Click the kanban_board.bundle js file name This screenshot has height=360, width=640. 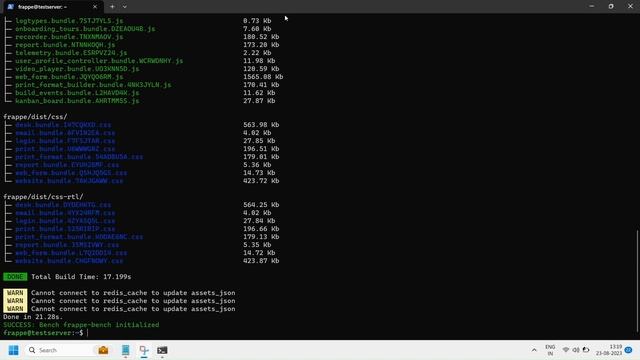(78, 101)
